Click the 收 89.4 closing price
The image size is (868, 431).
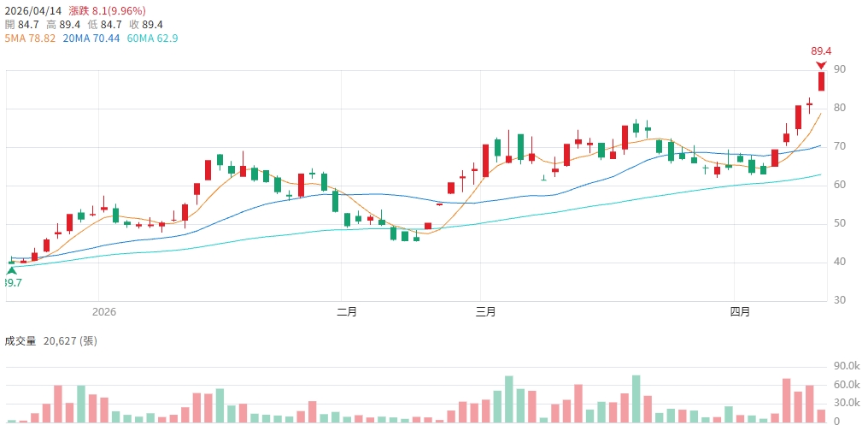tap(153, 25)
